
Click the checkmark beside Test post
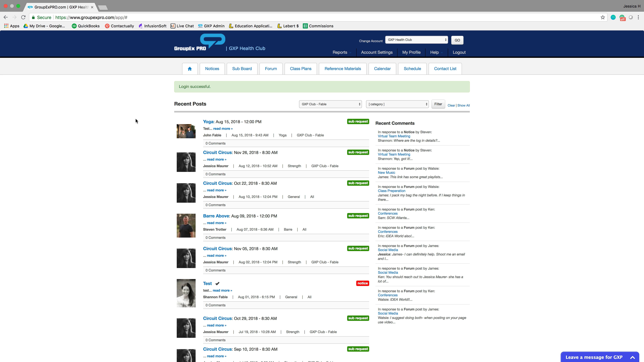tap(217, 284)
